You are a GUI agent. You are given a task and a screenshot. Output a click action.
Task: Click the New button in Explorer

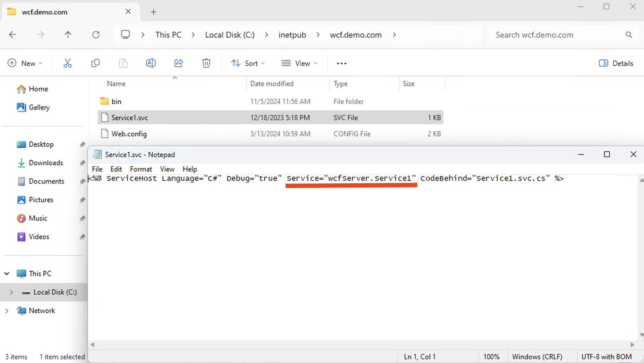pos(24,63)
